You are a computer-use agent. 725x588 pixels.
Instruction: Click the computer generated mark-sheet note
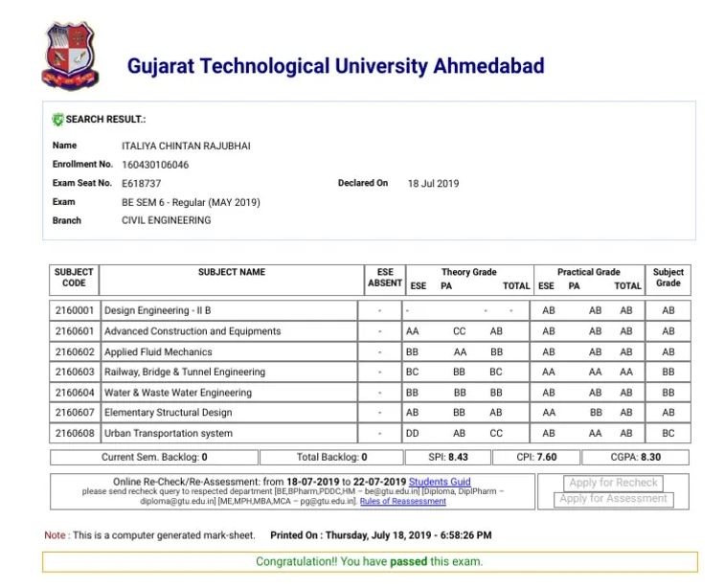(149, 535)
